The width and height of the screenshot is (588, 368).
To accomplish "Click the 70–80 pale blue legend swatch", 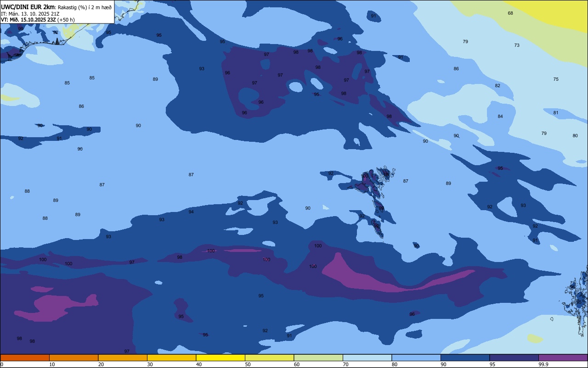I will 367,357.
